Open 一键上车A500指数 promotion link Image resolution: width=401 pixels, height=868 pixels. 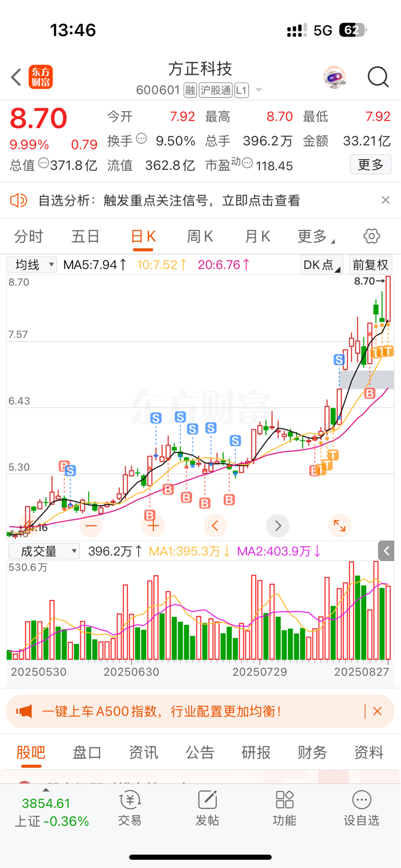162,711
